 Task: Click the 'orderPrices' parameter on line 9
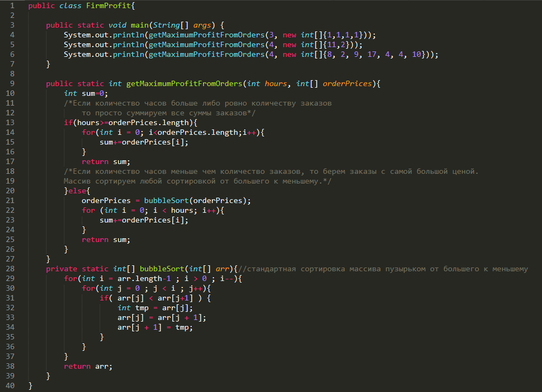coord(347,84)
